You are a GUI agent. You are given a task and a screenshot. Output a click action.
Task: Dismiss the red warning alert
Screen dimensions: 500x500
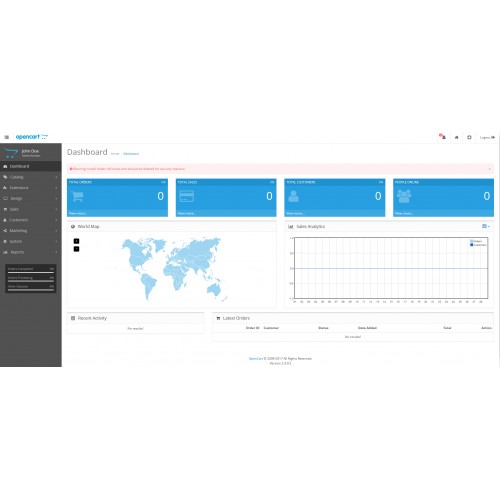[490, 169]
